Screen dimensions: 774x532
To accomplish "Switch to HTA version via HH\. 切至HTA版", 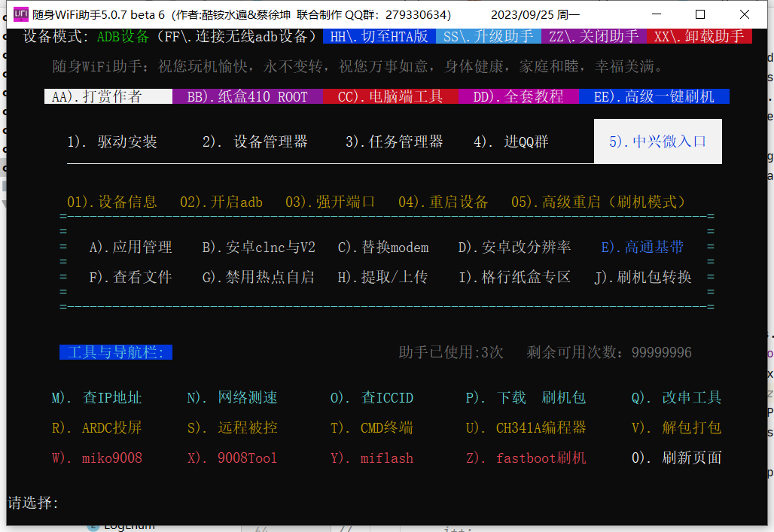I will click(379, 37).
